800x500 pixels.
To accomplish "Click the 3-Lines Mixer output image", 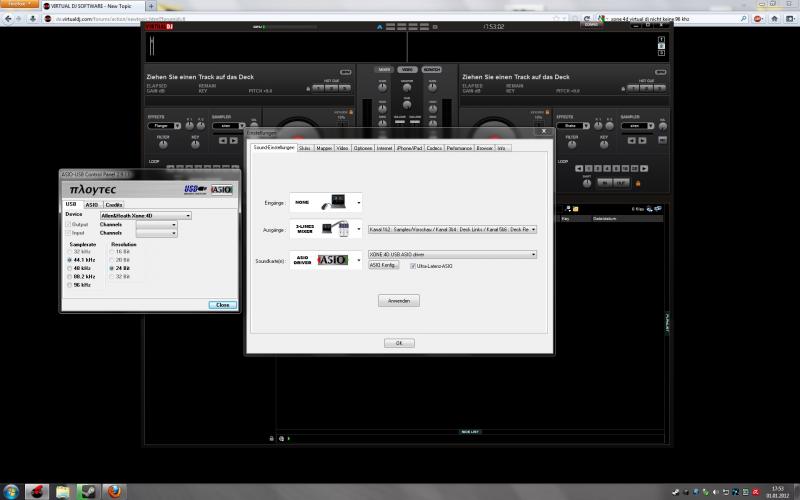I will point(336,229).
